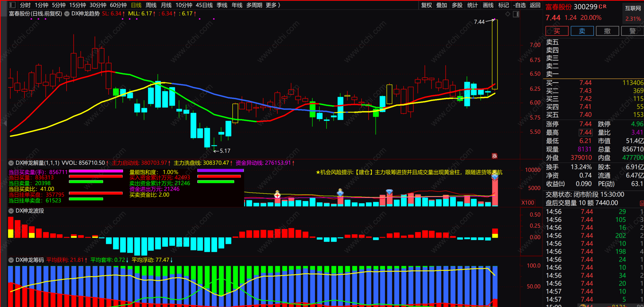Expand the DX神龙趋势 indicator menu
The image size is (644, 307).
(x=67, y=13)
